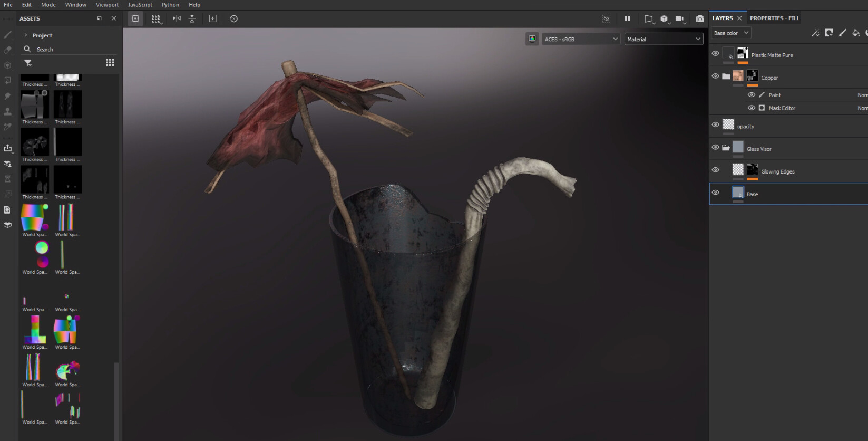
Task: Hide the Copper folder layer
Action: click(715, 76)
